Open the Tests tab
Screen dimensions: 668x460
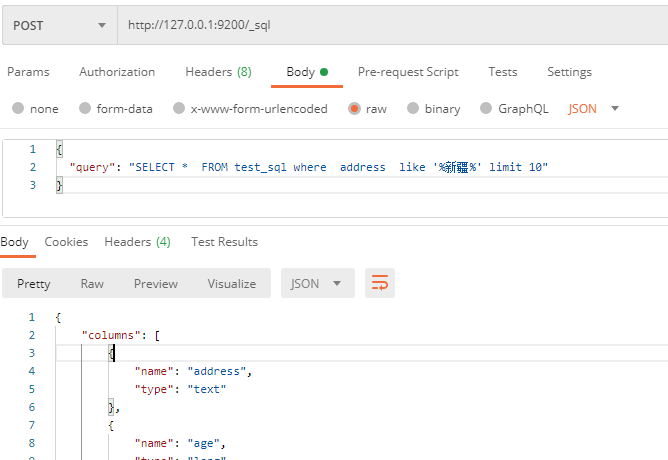coord(503,72)
